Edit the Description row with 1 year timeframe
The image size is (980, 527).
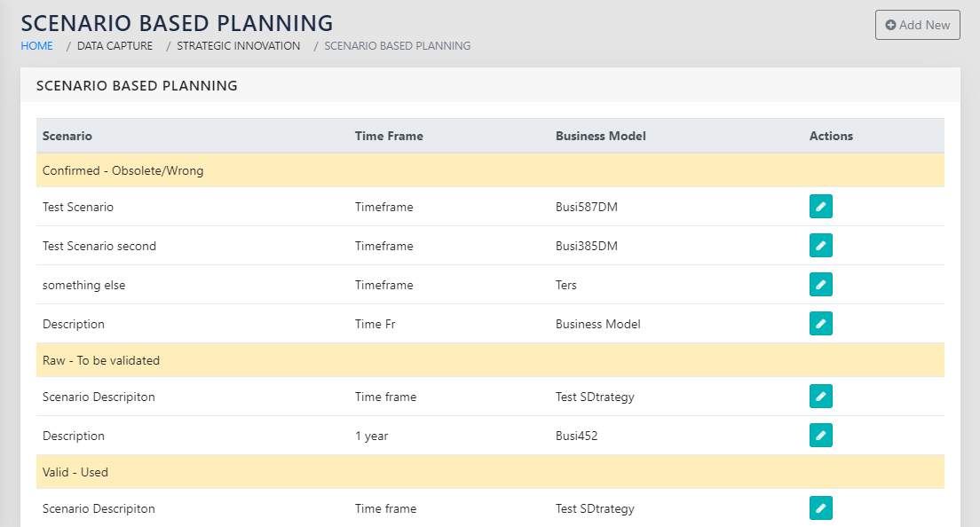(820, 436)
